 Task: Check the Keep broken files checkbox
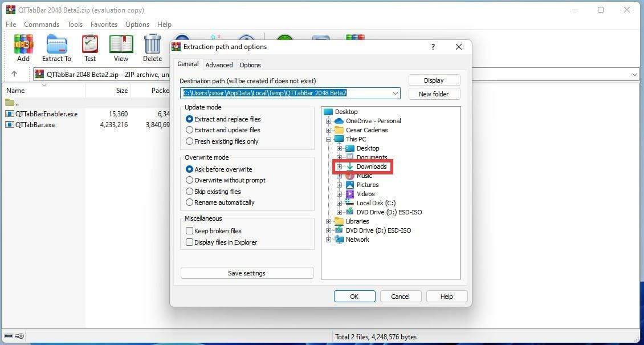pyautogui.click(x=189, y=230)
